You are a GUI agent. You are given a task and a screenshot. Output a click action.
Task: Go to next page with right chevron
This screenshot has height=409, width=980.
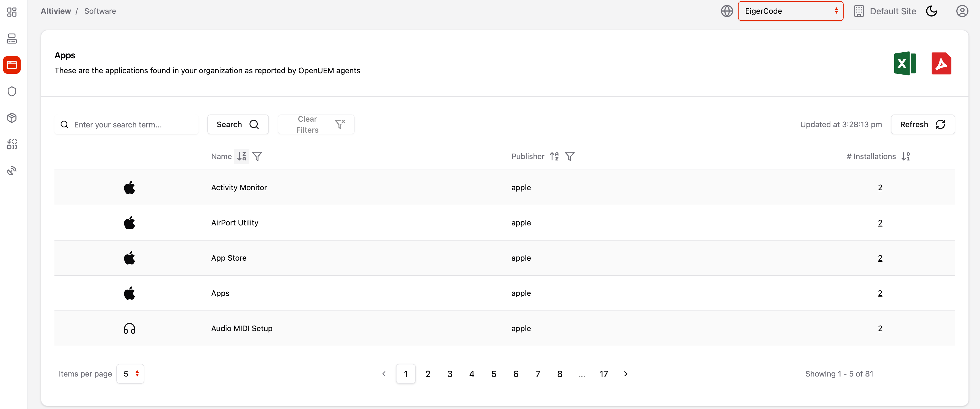[626, 373]
